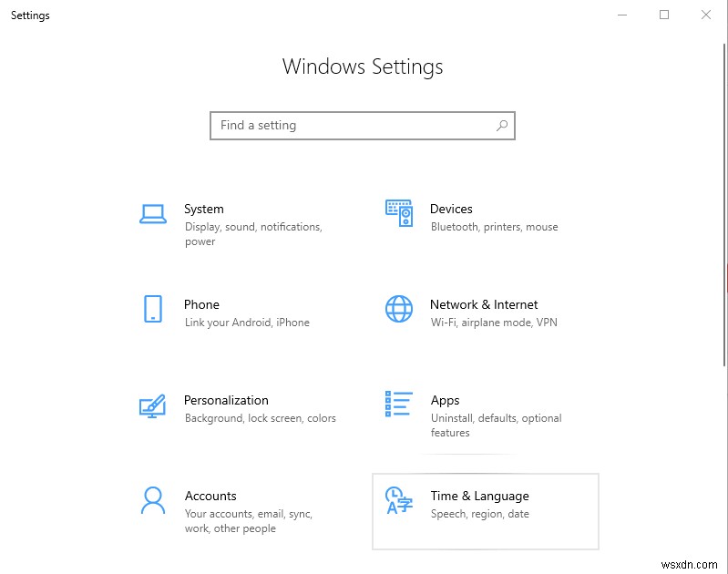Click the search magnifier icon

click(502, 126)
